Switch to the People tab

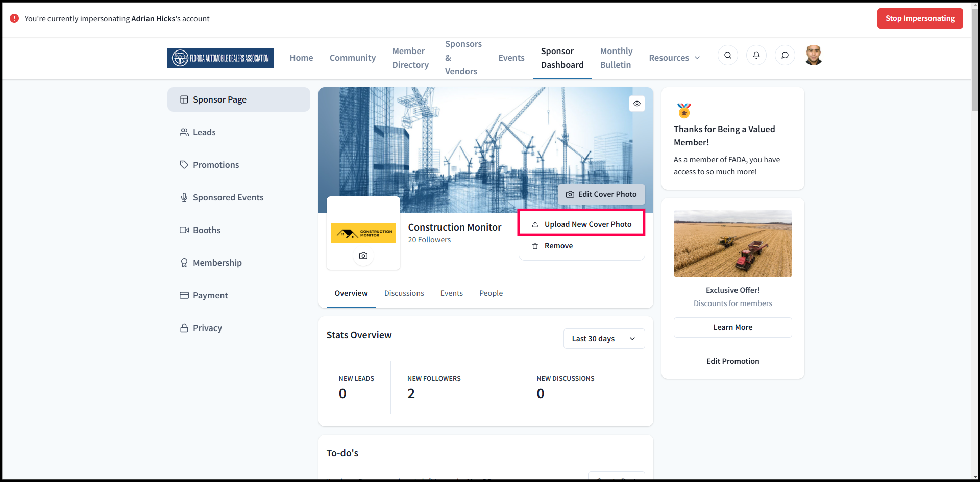point(491,293)
